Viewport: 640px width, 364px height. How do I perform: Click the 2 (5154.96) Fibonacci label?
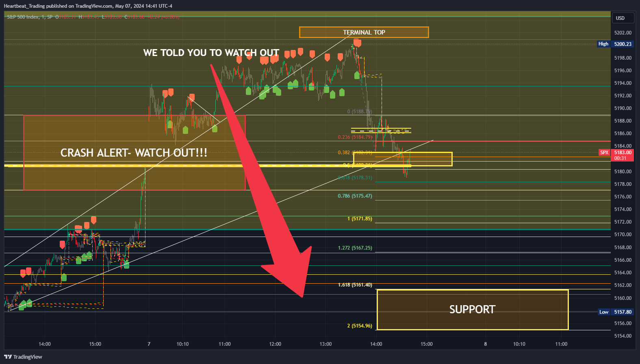click(x=360, y=326)
